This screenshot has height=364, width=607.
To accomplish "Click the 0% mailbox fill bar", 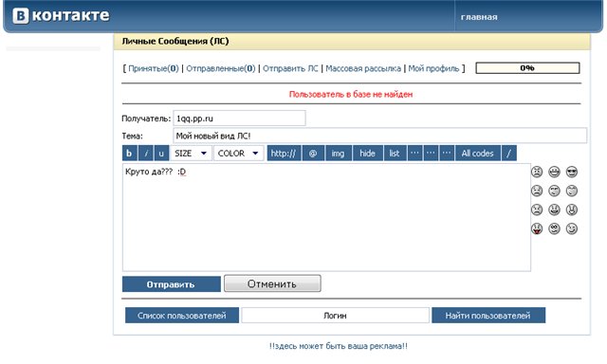I will 527,68.
